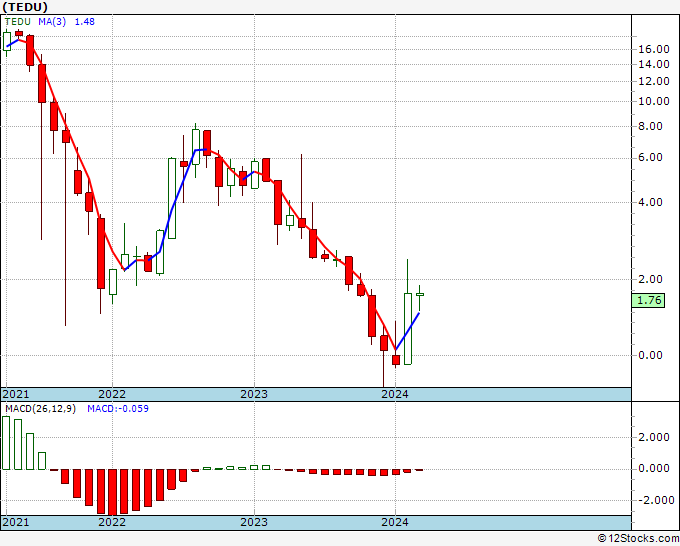This screenshot has width=680, height=546.
Task: Click the latest small green candlestick near 1.76
Action: [x=419, y=295]
